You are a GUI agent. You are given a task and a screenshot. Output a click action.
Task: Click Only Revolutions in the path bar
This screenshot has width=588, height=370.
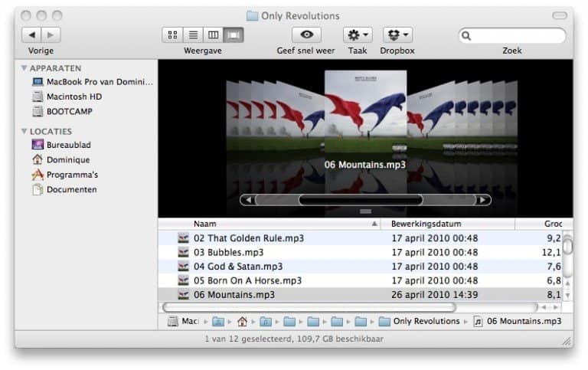420,321
